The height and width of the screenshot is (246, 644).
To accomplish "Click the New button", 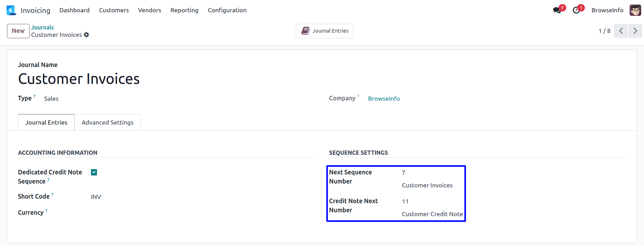I will point(18,31).
